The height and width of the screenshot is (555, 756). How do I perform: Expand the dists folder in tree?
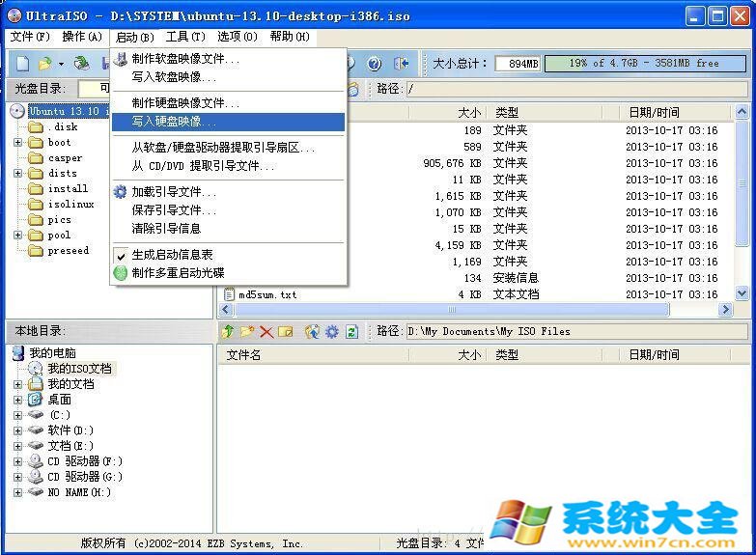(17, 174)
